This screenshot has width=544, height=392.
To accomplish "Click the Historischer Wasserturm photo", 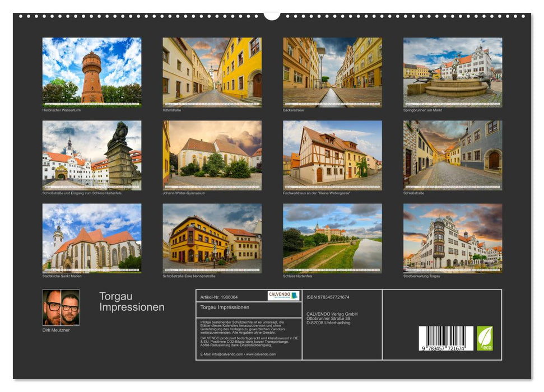I will 90,70.
